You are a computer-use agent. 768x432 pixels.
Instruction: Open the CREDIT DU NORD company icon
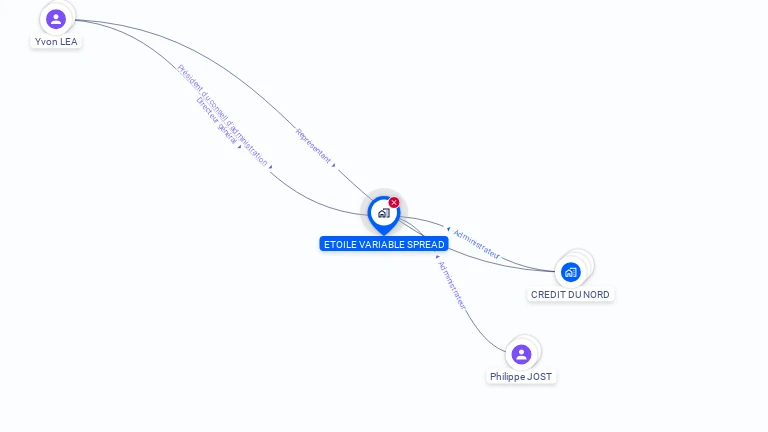coord(571,272)
